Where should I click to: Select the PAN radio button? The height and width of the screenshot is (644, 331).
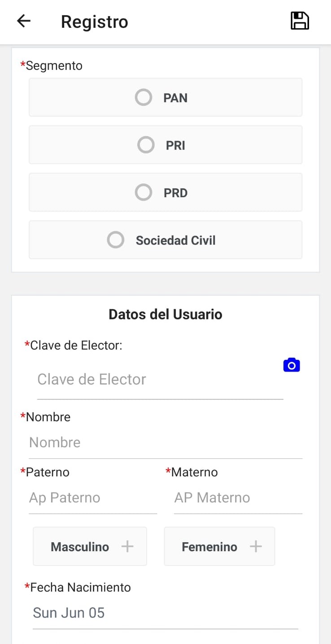[x=144, y=97]
